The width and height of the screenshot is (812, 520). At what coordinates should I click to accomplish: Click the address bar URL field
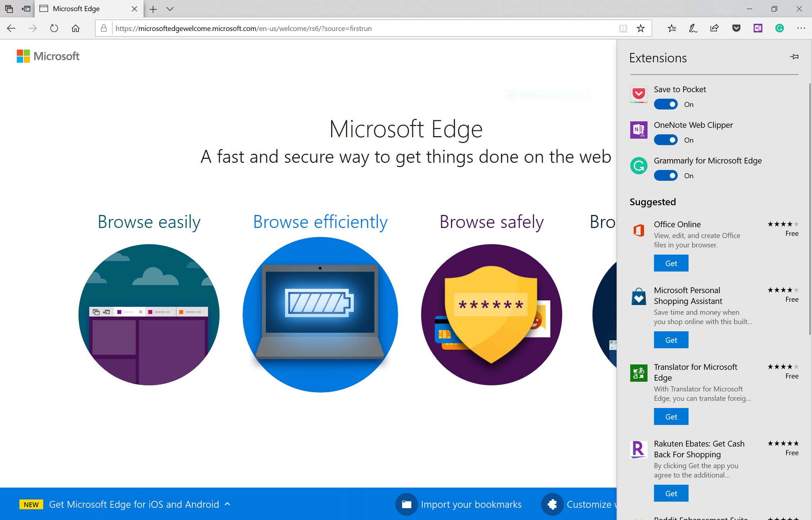(x=364, y=28)
